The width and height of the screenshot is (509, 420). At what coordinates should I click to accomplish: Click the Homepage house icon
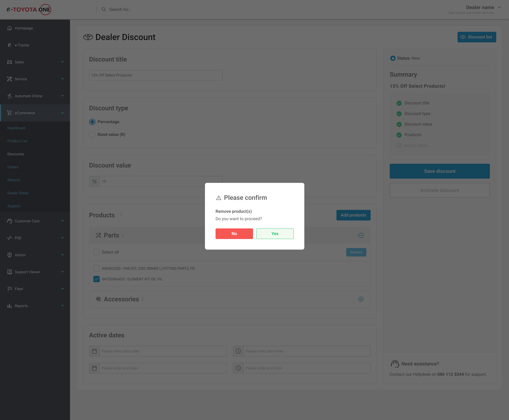click(x=9, y=28)
